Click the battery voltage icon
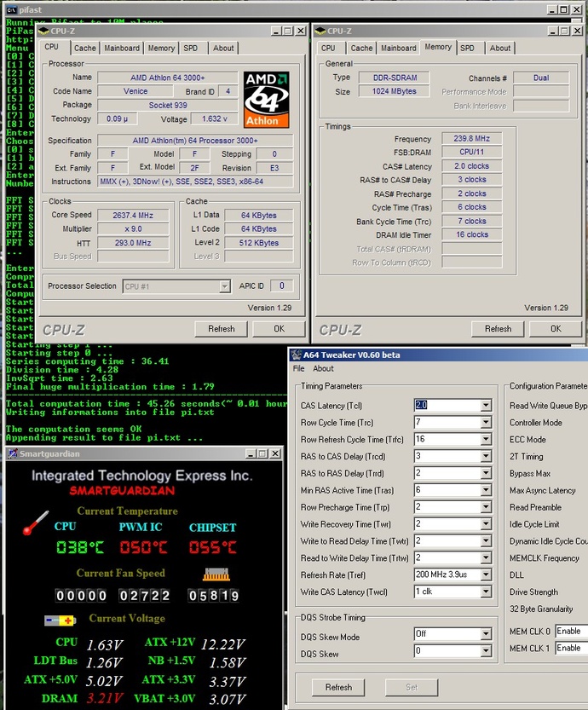The height and width of the screenshot is (710, 588). click(60, 620)
